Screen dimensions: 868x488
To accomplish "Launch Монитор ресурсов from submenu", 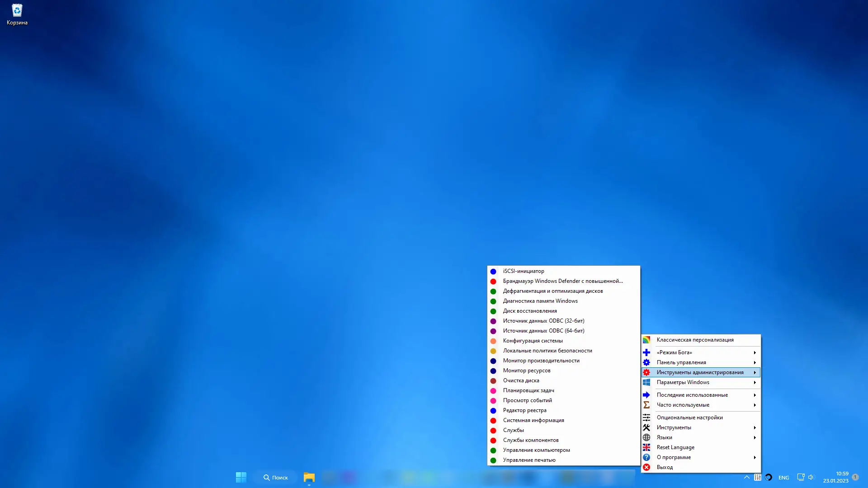I will tap(526, 371).
